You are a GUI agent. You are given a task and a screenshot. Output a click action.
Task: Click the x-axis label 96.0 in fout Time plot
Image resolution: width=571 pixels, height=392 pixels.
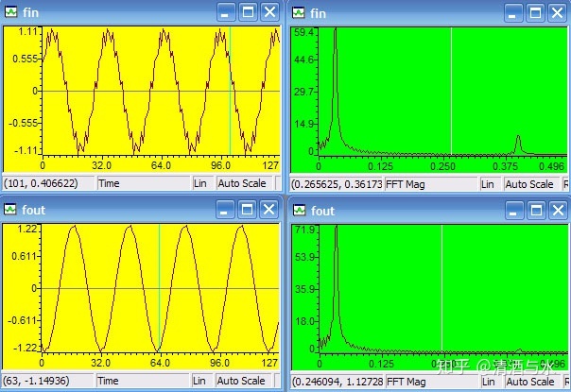pyautogui.click(x=220, y=363)
